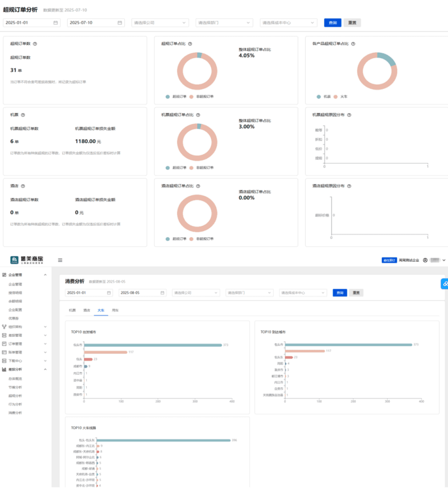448x495 pixels.
Task: Click the blue 查询 button on 超规订单分析 page
Action: point(333,23)
